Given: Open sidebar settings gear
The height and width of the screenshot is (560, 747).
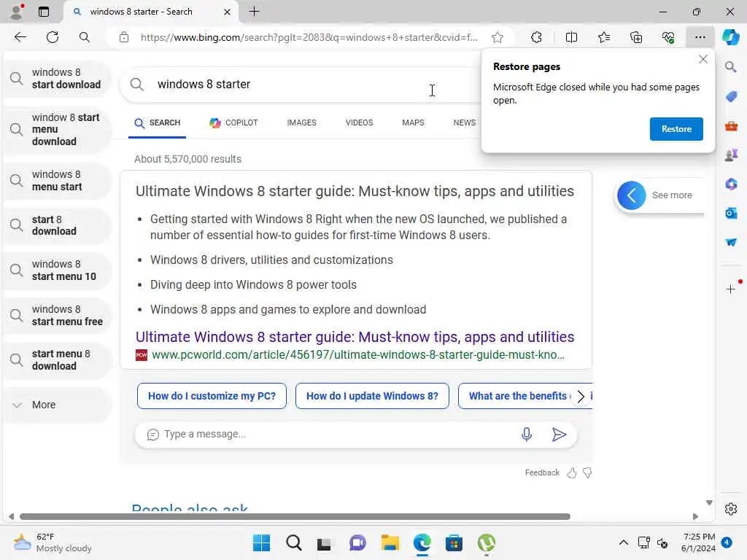Looking at the screenshot, I should click(x=731, y=509).
